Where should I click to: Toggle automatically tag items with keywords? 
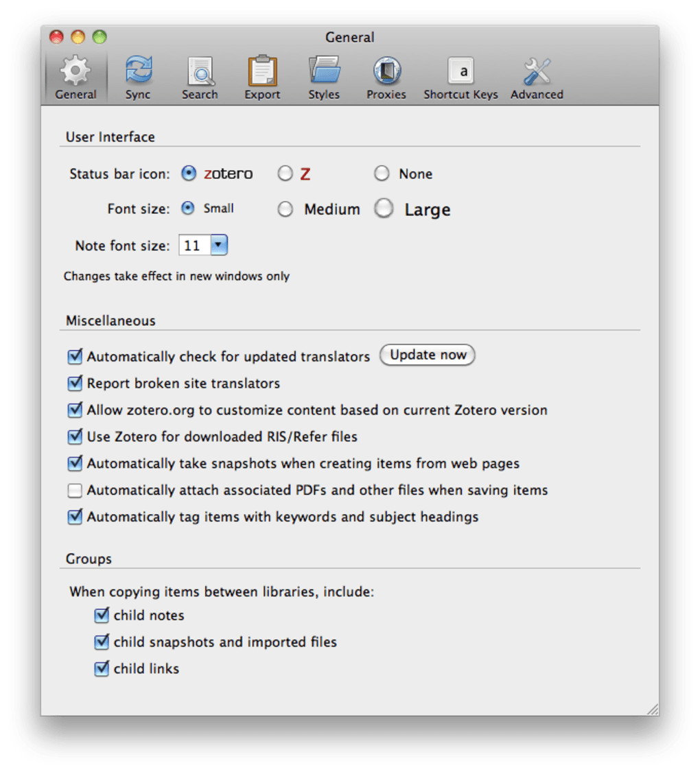(x=75, y=517)
